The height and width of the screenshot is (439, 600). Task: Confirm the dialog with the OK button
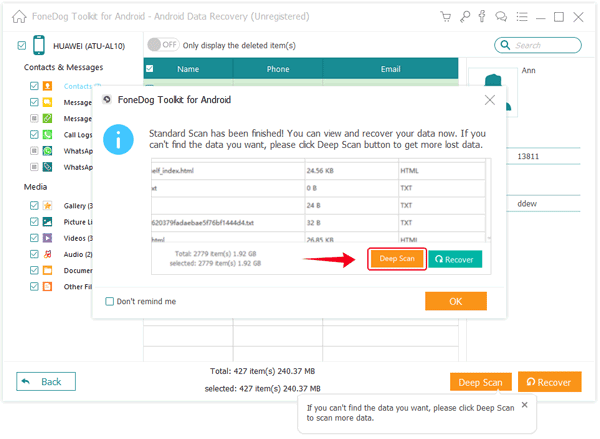tap(456, 301)
